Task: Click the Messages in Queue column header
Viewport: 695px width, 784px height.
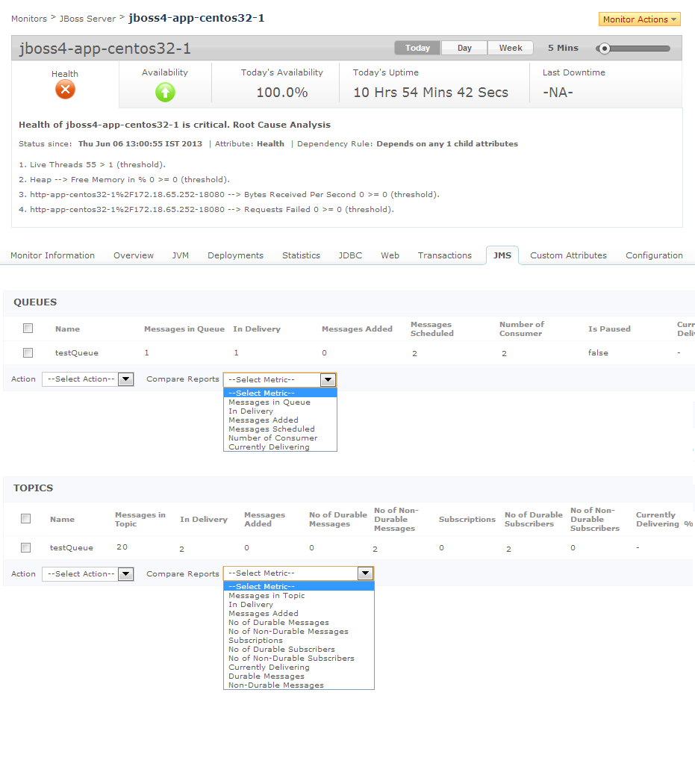Action: pos(184,329)
